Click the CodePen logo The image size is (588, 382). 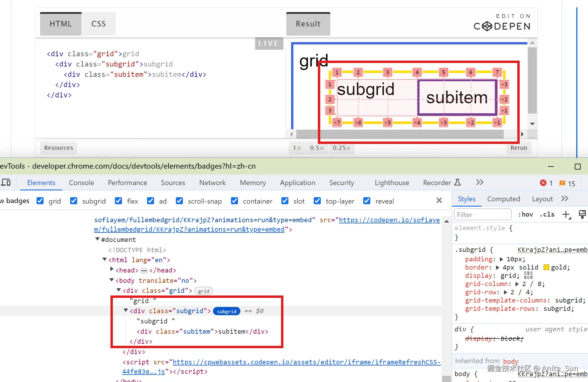tap(502, 26)
